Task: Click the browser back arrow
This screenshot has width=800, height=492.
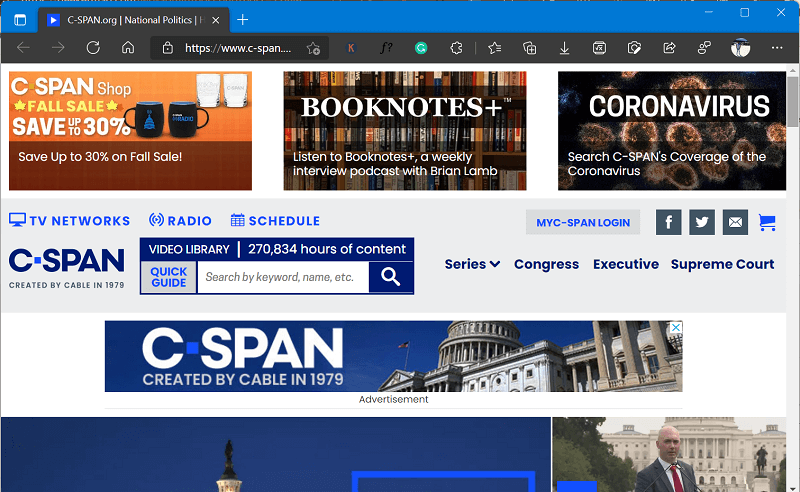Action: (x=23, y=48)
